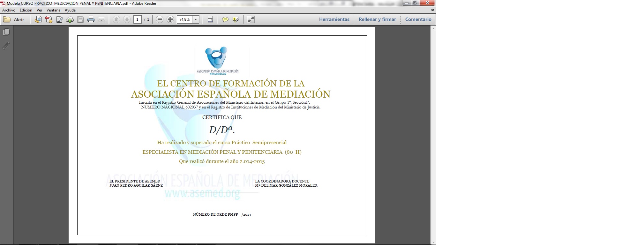
Task: Go to the next page arrow
Action: coord(127,19)
